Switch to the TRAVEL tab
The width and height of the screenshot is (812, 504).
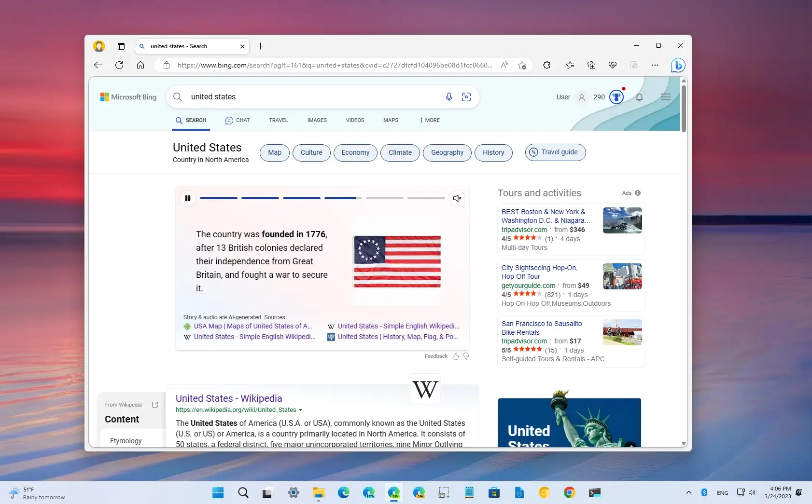[279, 121]
